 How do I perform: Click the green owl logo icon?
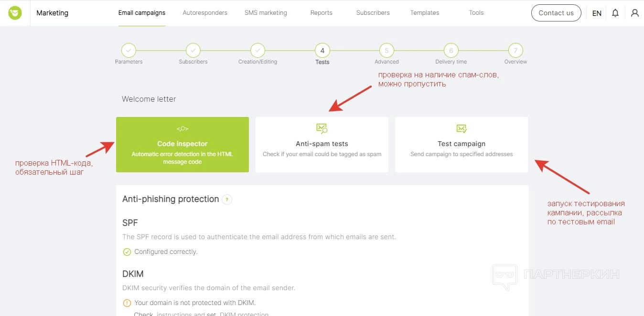[x=15, y=13]
